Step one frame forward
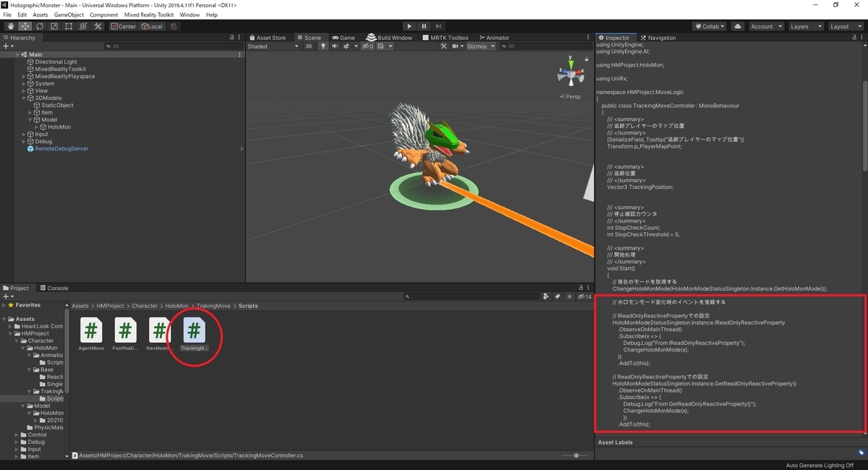 click(440, 26)
